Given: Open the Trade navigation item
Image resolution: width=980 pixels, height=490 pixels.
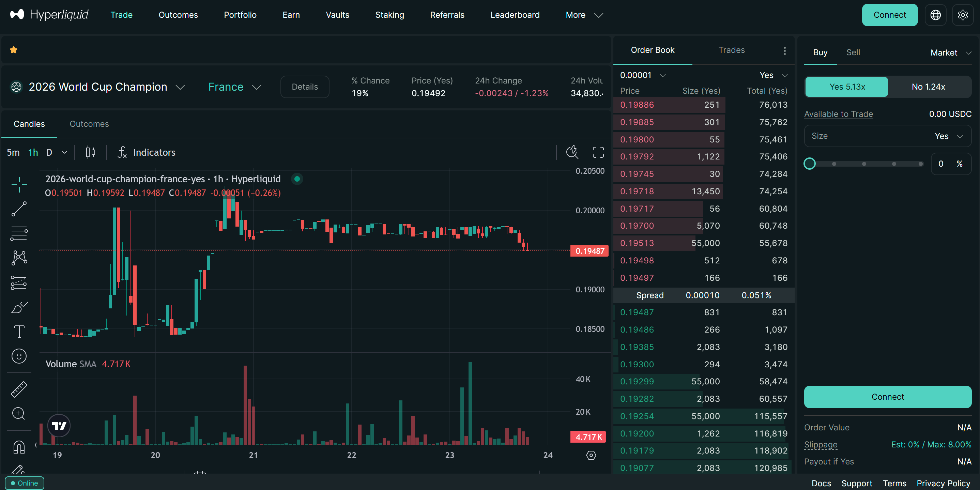Looking at the screenshot, I should pos(121,15).
